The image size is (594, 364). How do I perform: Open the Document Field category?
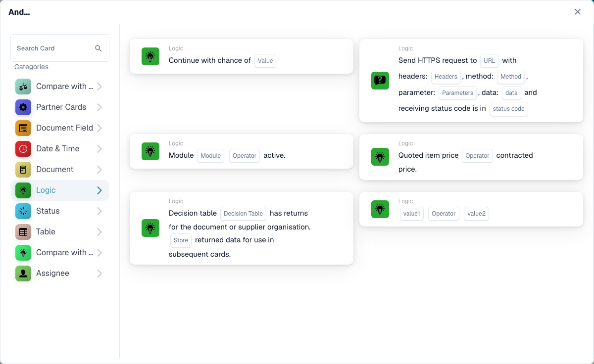click(x=60, y=128)
